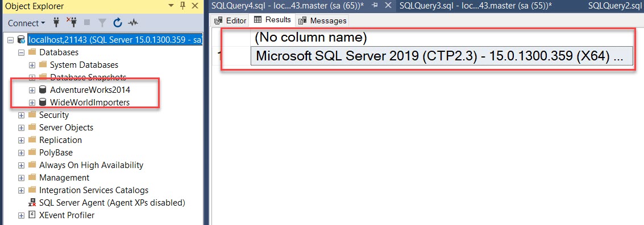
Task: Expand Integration Services Catalogs
Action: coord(21,190)
